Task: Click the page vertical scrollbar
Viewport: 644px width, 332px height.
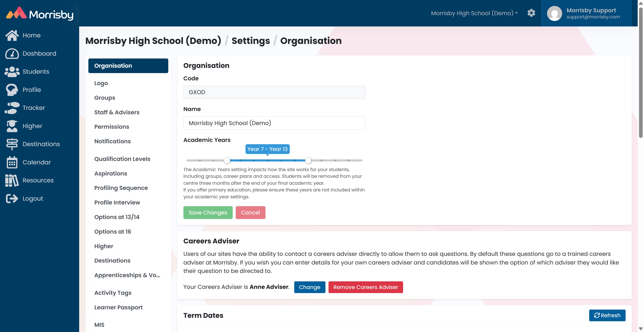Action: pos(641,72)
